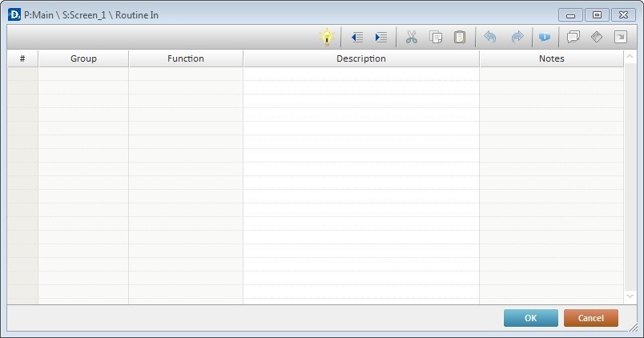The height and width of the screenshot is (338, 644).
Task: Undo last action with the undo arrow
Action: 490,37
